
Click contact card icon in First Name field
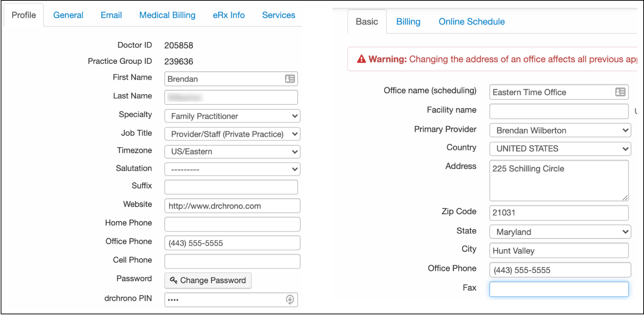click(290, 79)
